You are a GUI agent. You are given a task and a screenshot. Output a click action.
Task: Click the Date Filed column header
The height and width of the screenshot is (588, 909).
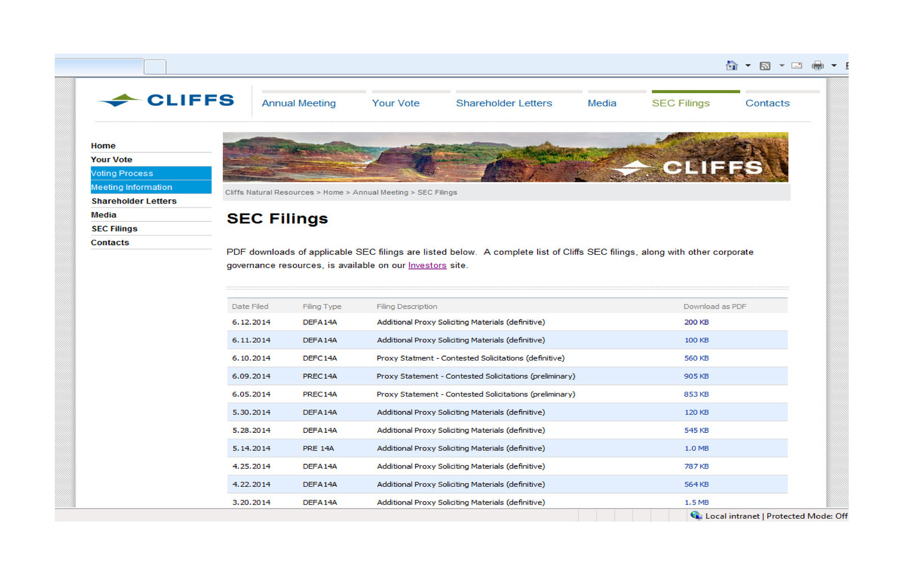[250, 306]
